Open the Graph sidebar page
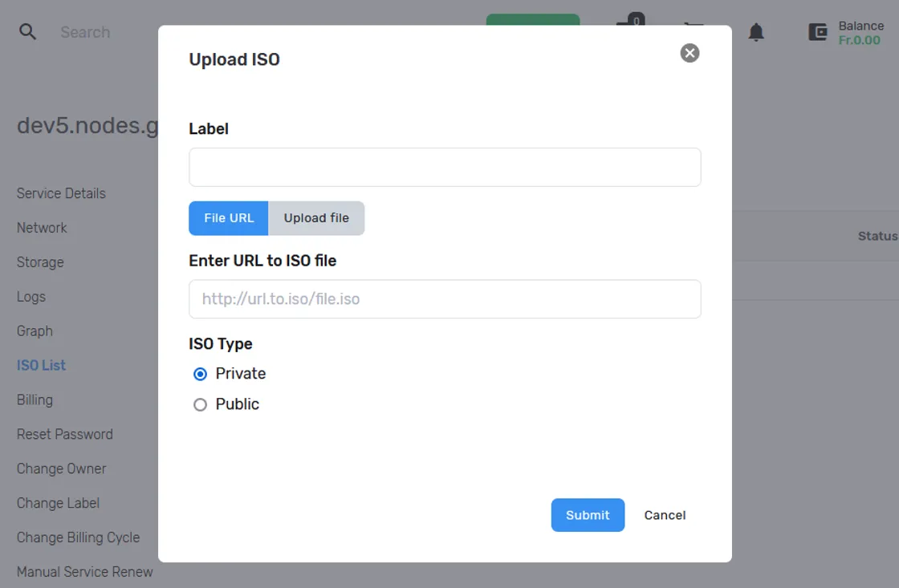Viewport: 899px width, 588px height. [35, 331]
